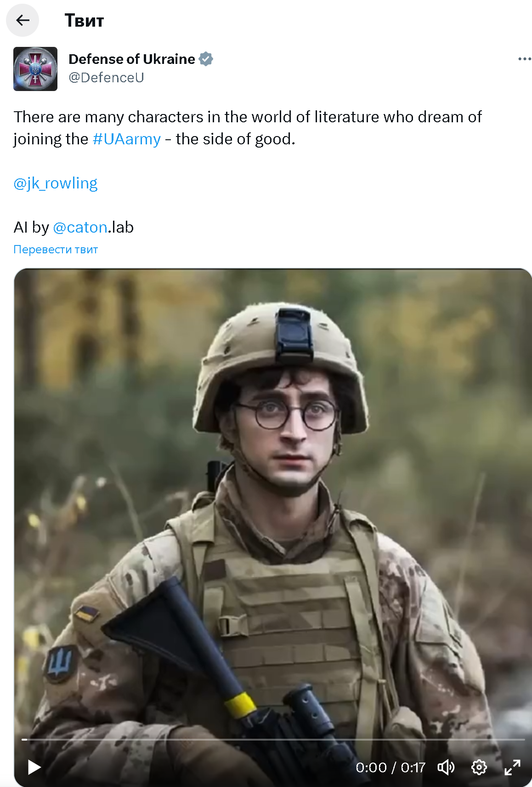Open the #UAarmy hashtag
532x787 pixels.
127,139
